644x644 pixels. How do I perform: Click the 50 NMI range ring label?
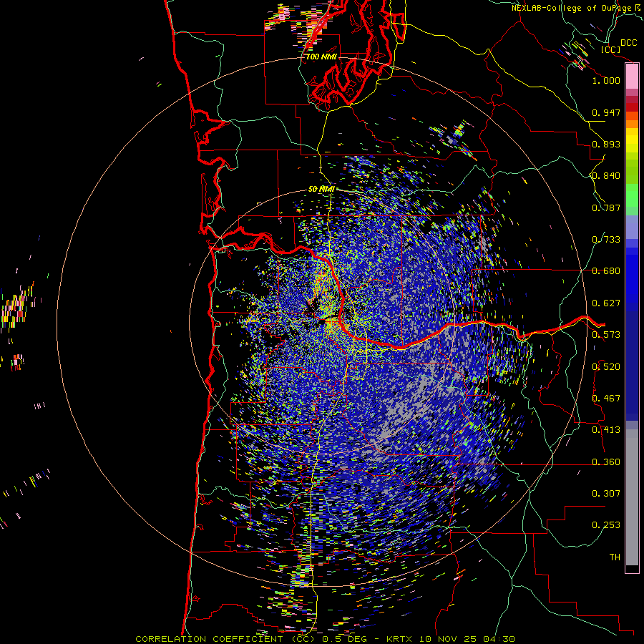321,190
